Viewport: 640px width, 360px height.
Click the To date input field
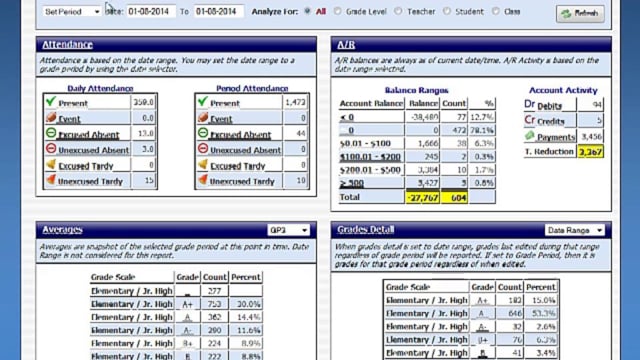pos(219,11)
